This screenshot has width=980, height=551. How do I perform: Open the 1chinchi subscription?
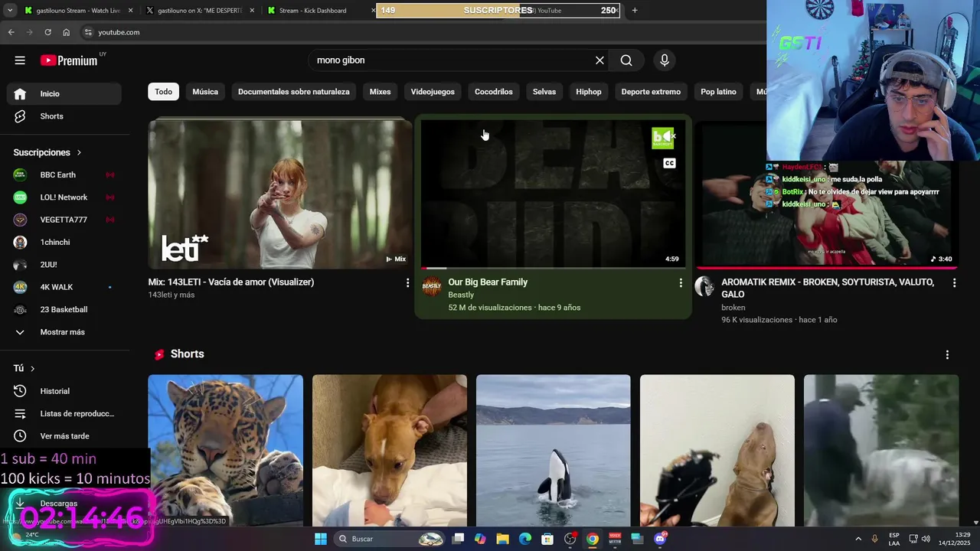64,242
